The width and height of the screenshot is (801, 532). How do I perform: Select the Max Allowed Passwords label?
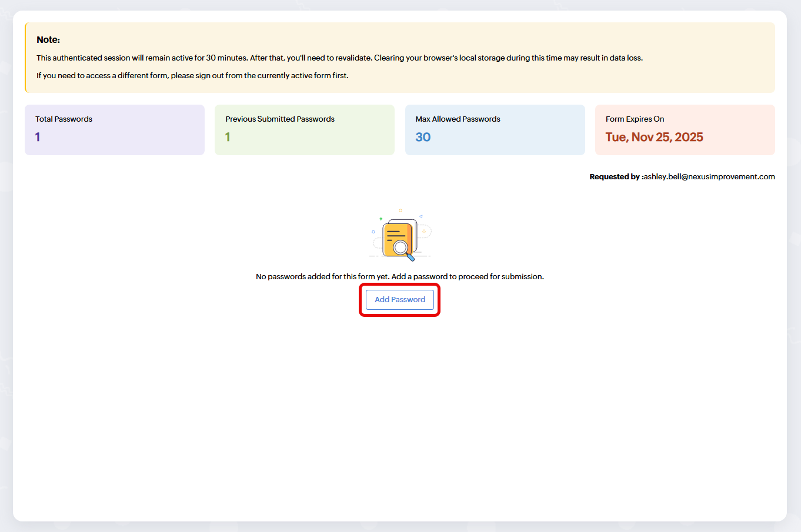pyautogui.click(x=458, y=119)
